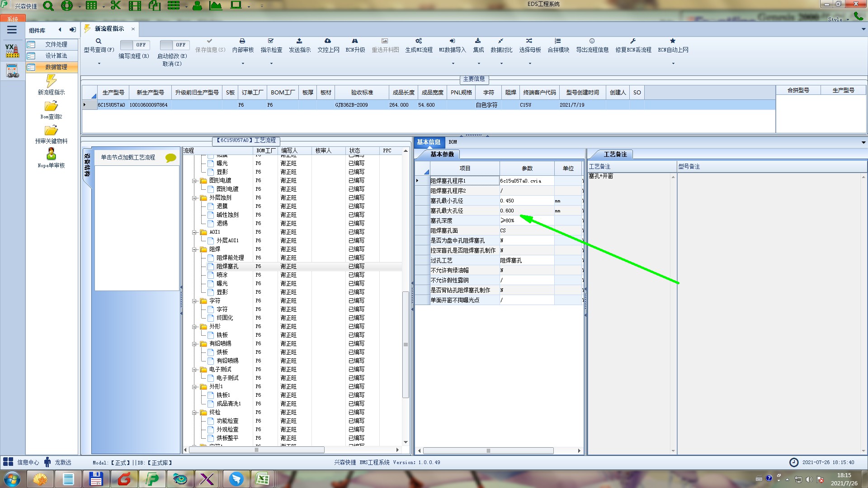Toggle the 编写流程 OFF switch
Screen dimensions: 868x488
[134, 45]
